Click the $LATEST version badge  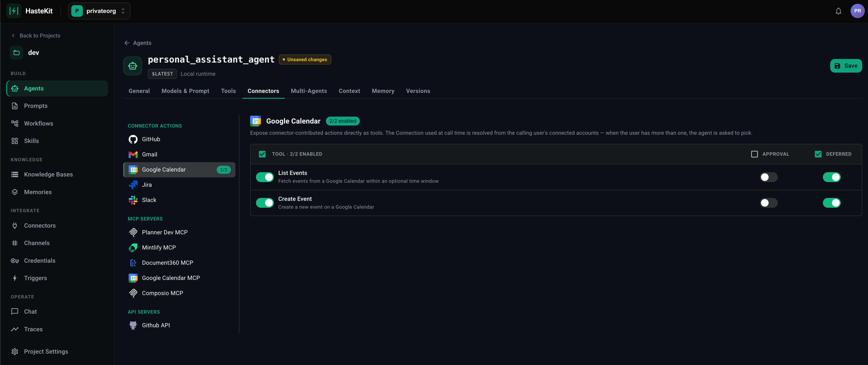[x=162, y=74]
